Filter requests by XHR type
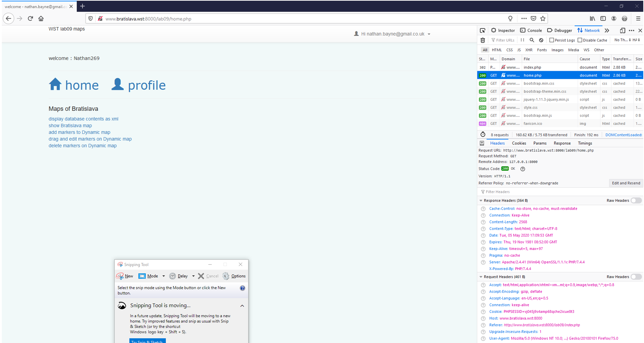Screen dimensions: 644x343 pyautogui.click(x=529, y=50)
